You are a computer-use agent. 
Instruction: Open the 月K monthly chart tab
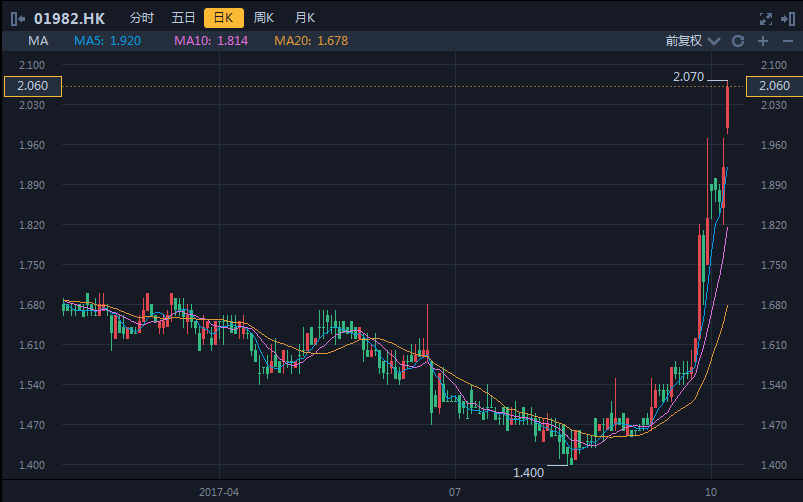click(x=304, y=18)
